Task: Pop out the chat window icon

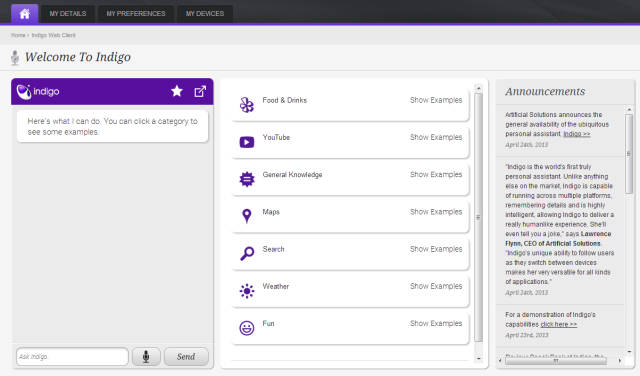Action: tap(200, 91)
